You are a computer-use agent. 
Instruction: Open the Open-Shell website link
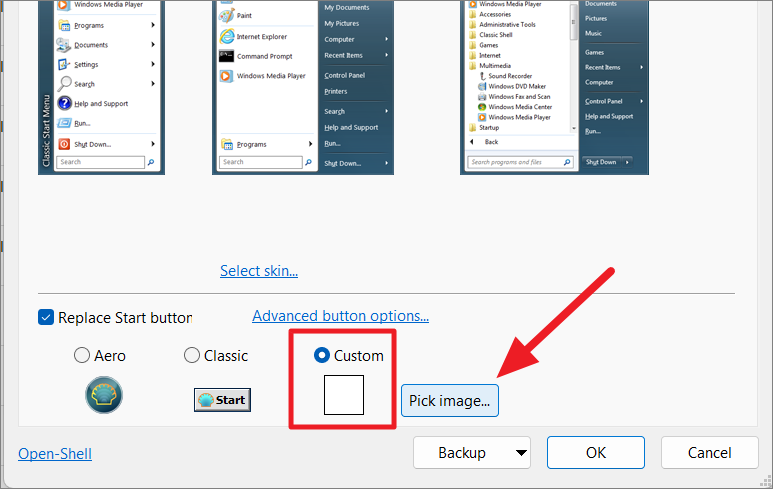tap(55, 454)
